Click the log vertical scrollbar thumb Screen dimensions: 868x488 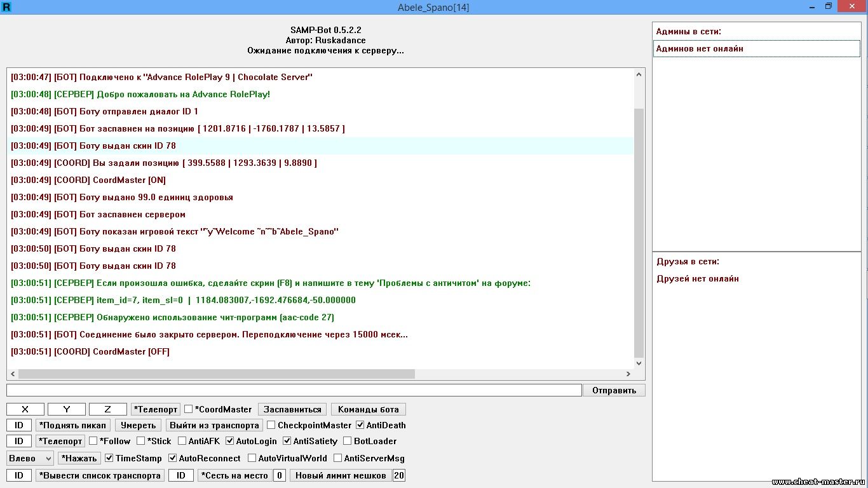point(639,233)
